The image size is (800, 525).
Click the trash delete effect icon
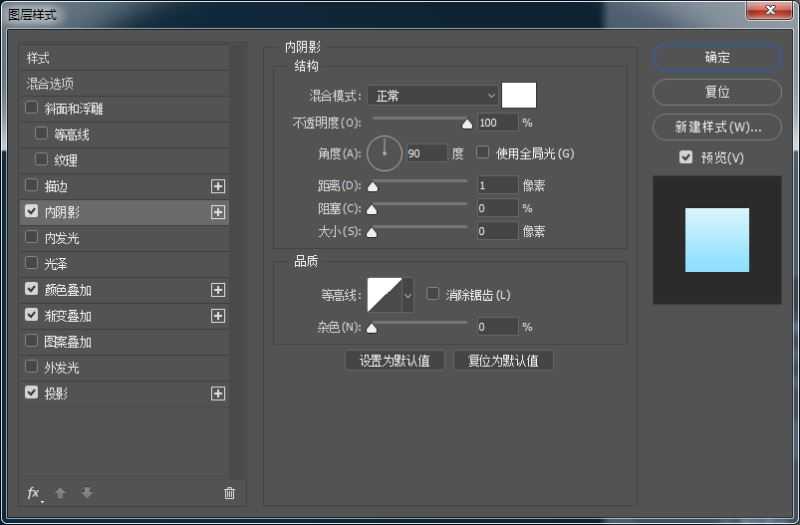point(229,493)
